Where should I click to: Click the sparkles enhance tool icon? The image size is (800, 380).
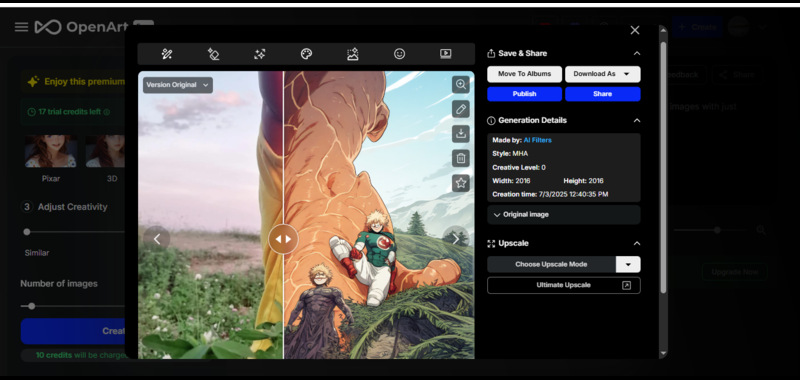click(x=260, y=54)
